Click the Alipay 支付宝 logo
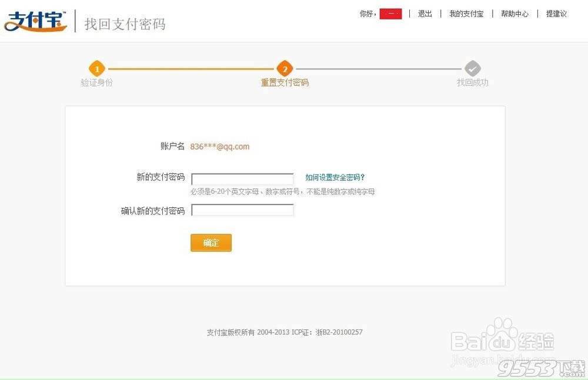The image size is (588, 380). (36, 21)
